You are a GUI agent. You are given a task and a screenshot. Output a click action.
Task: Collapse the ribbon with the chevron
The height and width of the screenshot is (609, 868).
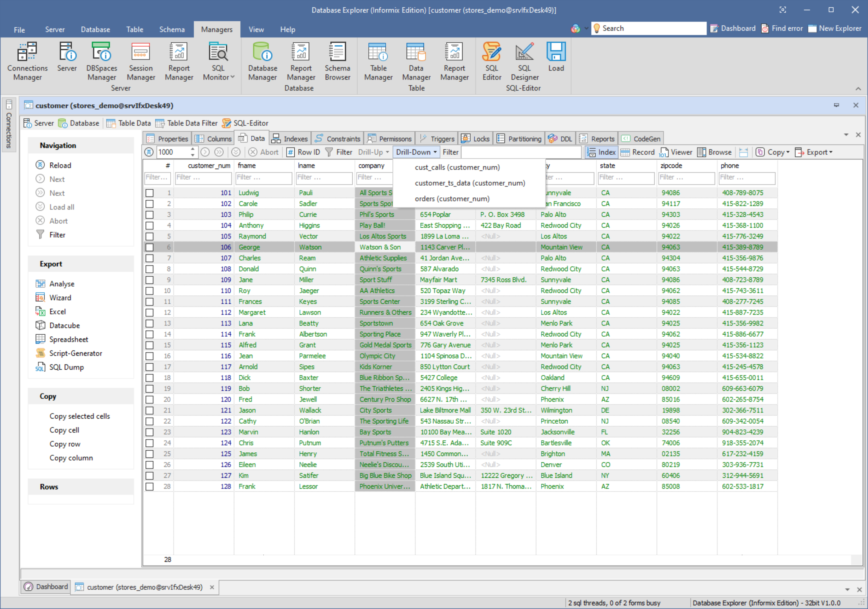(858, 89)
